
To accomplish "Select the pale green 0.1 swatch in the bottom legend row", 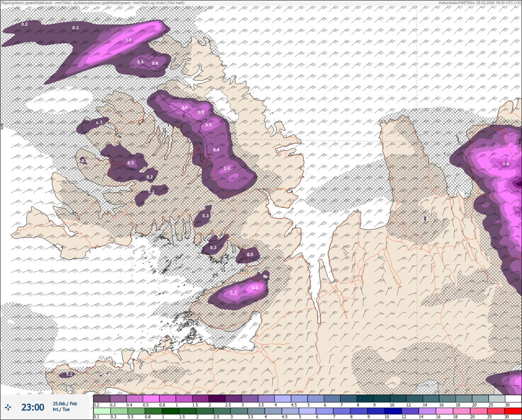I will pyautogui.click(x=102, y=411).
